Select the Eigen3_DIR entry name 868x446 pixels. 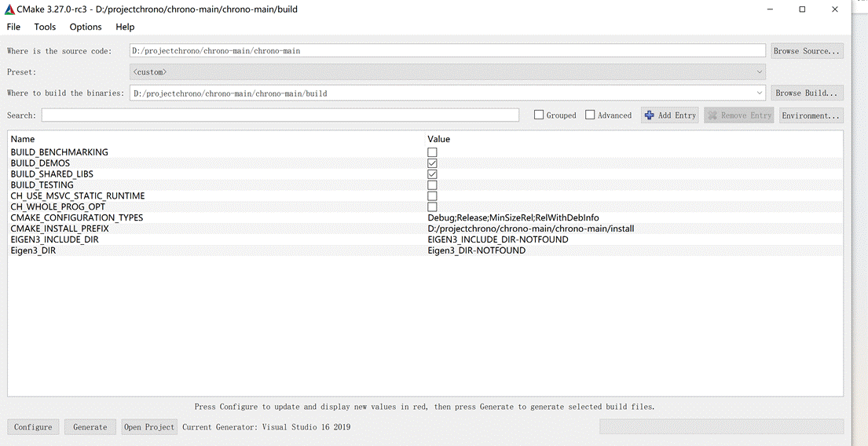tap(33, 250)
